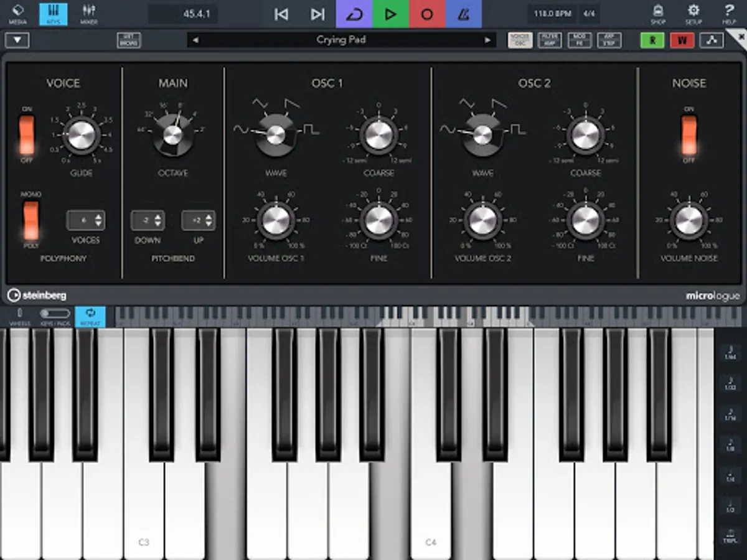Viewport: 747px width, 560px height.
Task: Change the Voices count stepper
Action: click(x=86, y=220)
